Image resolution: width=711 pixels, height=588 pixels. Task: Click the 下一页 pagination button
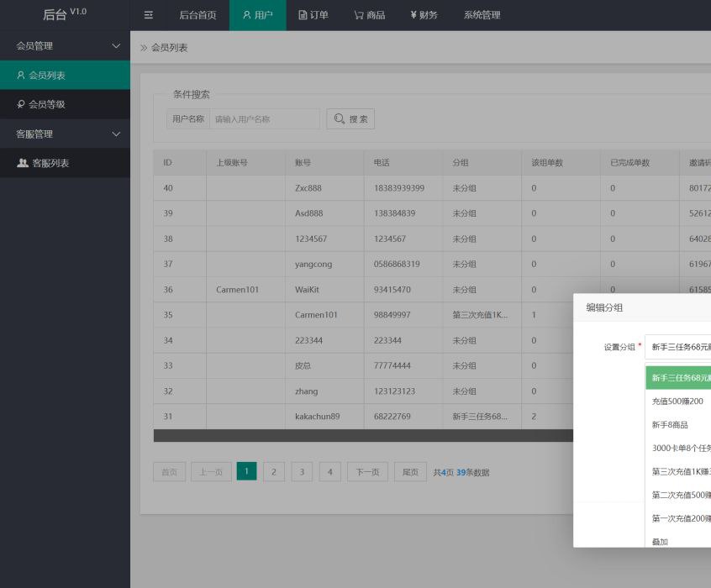click(x=368, y=472)
